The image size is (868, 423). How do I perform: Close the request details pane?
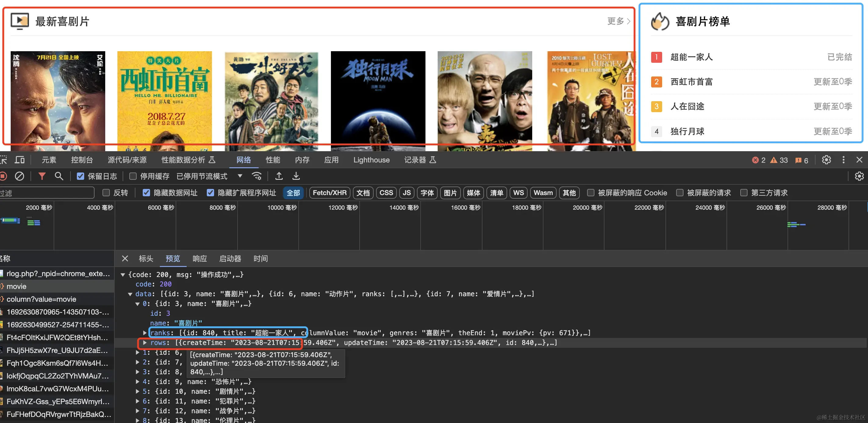[x=125, y=259]
